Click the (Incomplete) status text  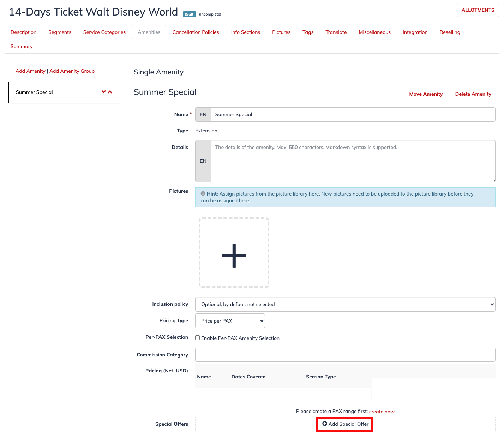point(210,14)
